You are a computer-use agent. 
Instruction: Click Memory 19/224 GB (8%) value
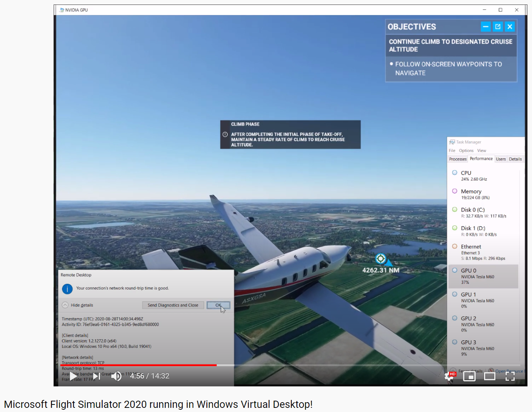(475, 198)
